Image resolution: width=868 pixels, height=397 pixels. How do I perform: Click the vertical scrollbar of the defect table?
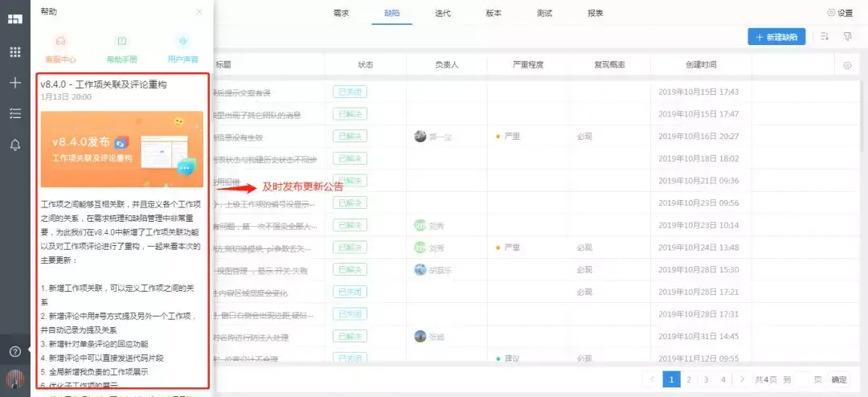pyautogui.click(x=862, y=117)
